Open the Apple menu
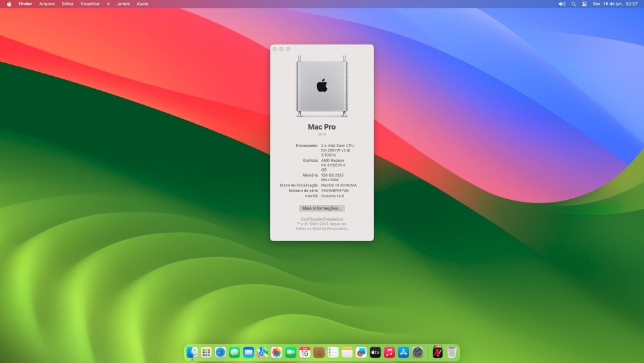 click(x=9, y=4)
